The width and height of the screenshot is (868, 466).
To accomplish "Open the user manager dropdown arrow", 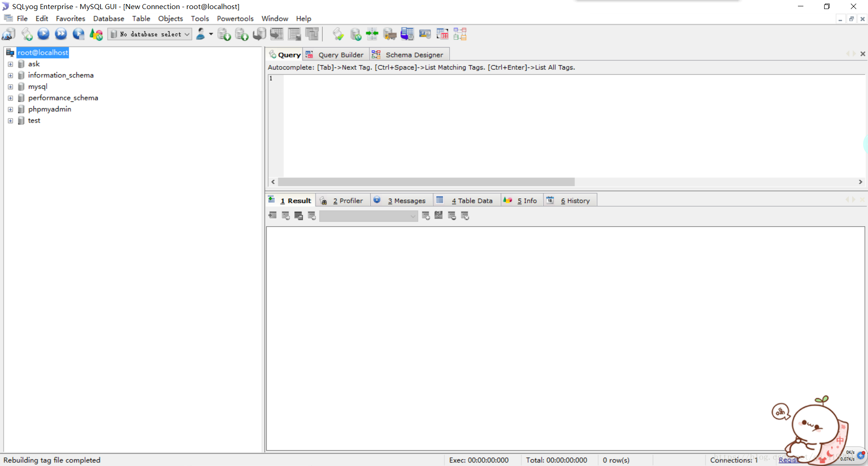I will (211, 34).
